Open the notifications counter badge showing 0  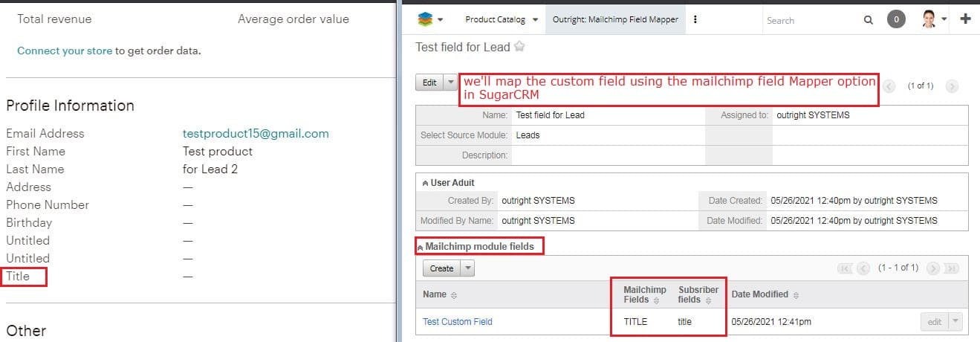(x=897, y=19)
